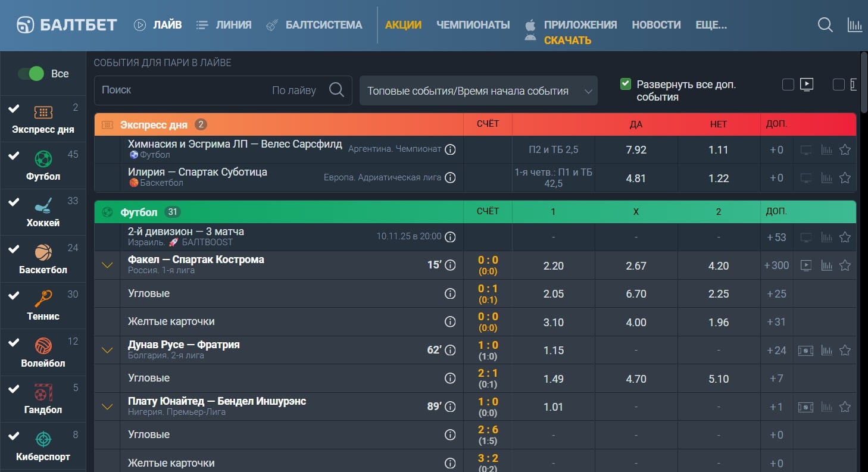Select odds 1.96 in Факел Желтые карточки
Viewport: 868px width, 472px height.
click(x=719, y=322)
